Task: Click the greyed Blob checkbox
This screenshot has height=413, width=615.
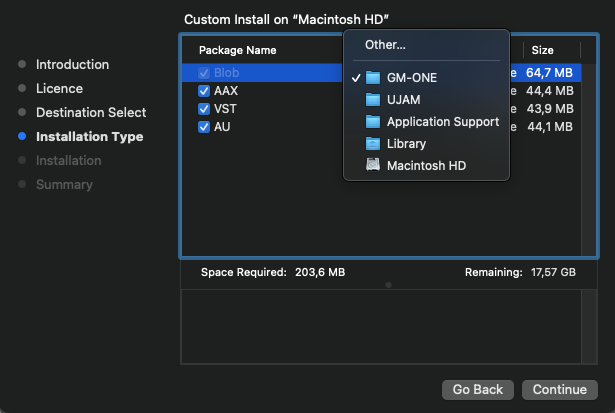Action: tap(204, 73)
